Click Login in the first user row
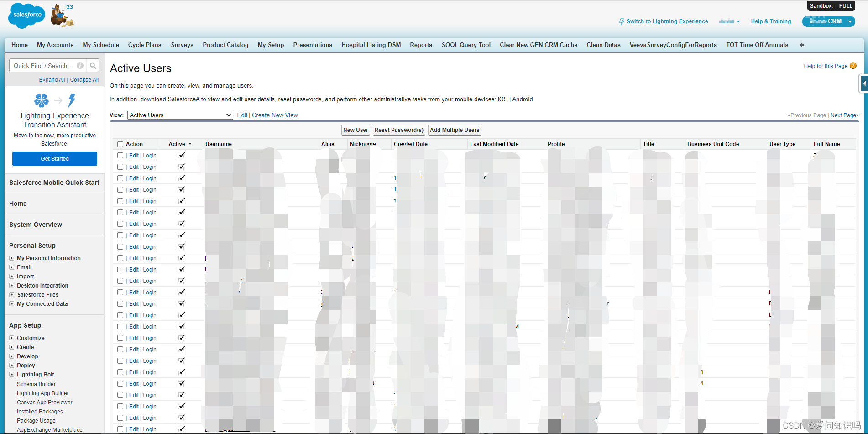The height and width of the screenshot is (434, 868). click(150, 156)
